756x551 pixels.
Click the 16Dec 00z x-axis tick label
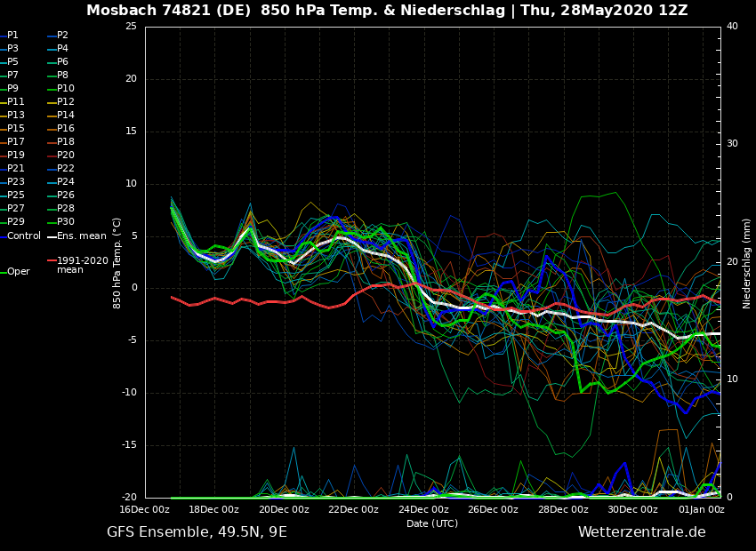click(144, 510)
